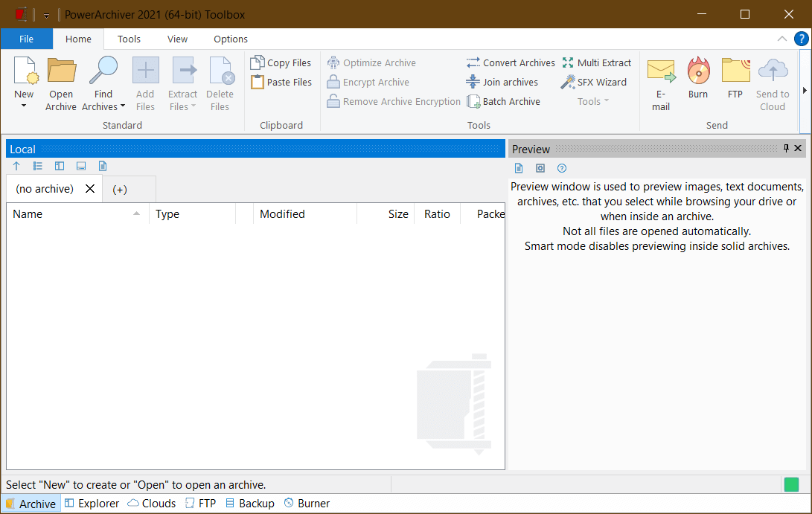Open the blue Help button
Image resolution: width=812 pixels, height=514 pixels.
801,39
